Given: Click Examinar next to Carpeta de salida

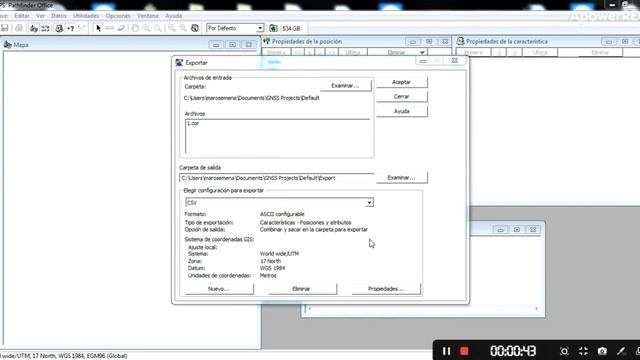Looking at the screenshot, I should [401, 178].
